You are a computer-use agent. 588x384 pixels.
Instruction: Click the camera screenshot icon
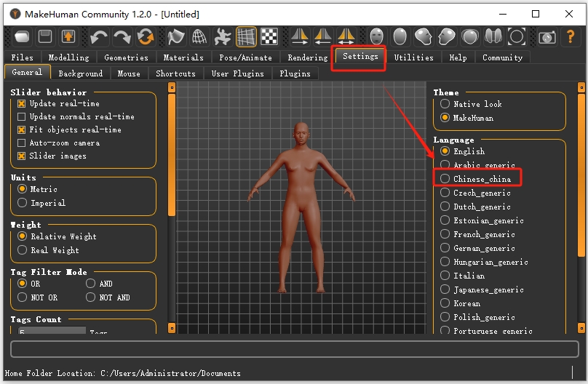(547, 36)
